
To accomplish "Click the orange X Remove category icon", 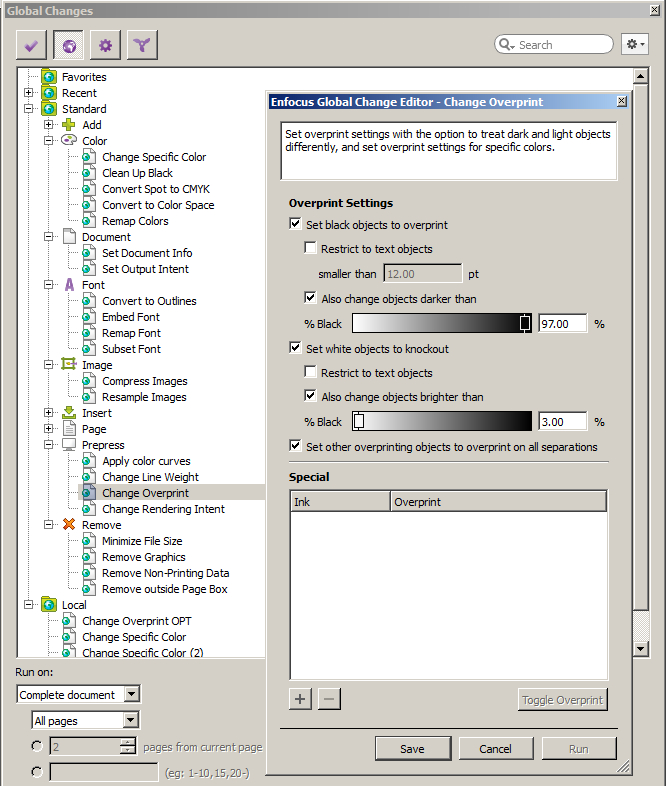I will point(69,524).
